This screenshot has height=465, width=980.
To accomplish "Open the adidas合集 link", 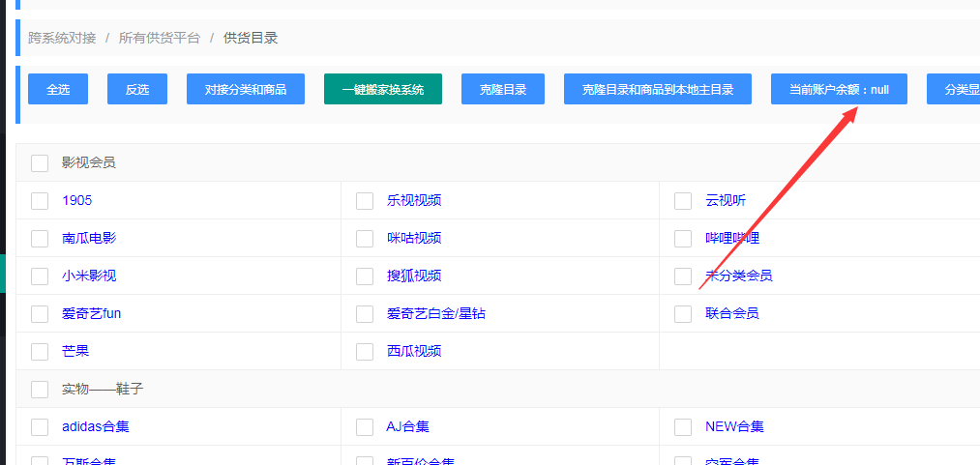I will (95, 426).
